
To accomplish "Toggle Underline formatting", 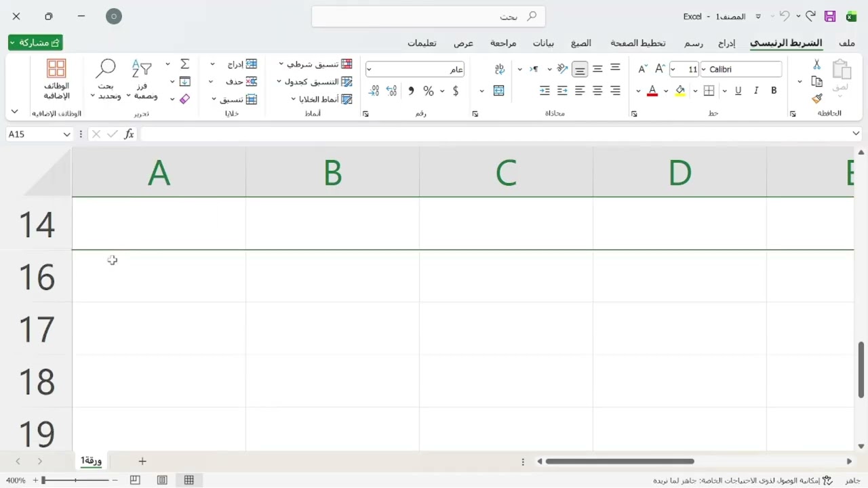I will (x=738, y=91).
